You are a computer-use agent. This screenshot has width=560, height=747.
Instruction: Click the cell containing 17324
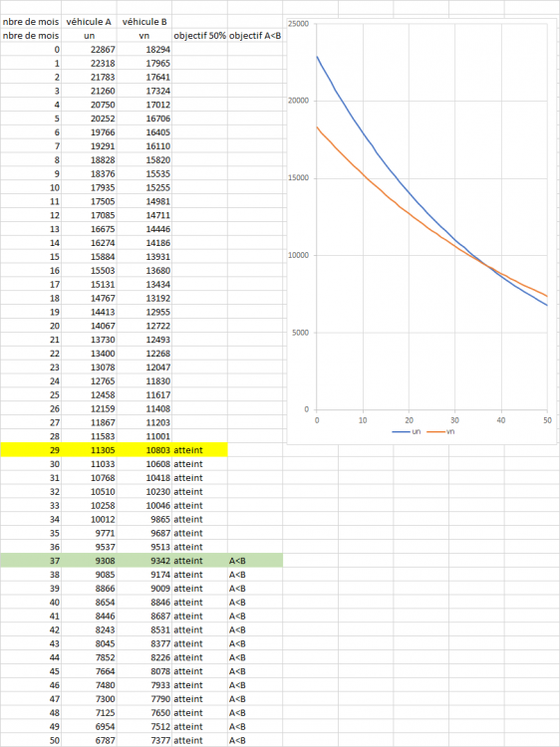point(144,91)
